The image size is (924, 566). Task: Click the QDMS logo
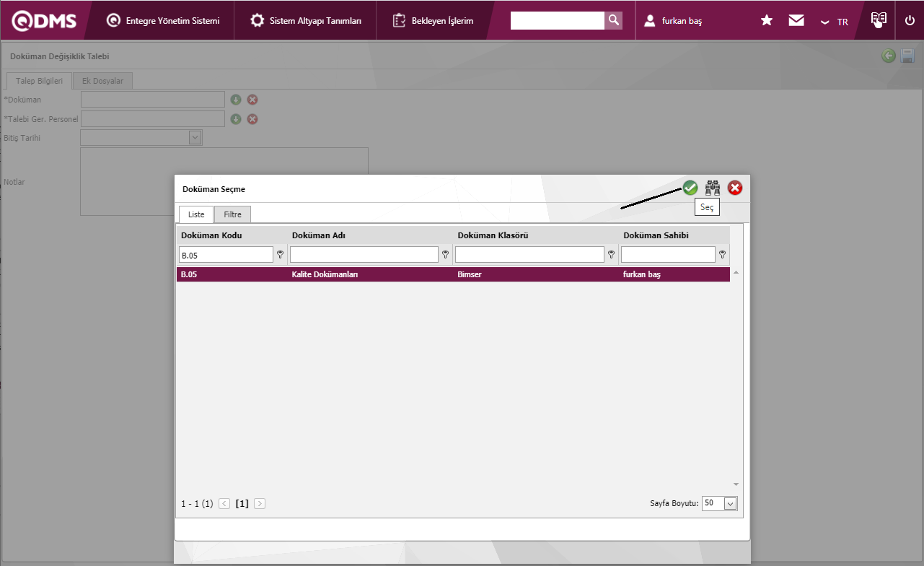point(45,21)
